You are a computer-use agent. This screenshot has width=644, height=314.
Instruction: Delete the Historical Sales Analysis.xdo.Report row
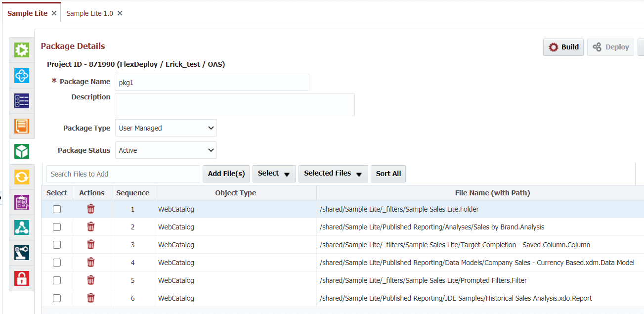coord(91,298)
